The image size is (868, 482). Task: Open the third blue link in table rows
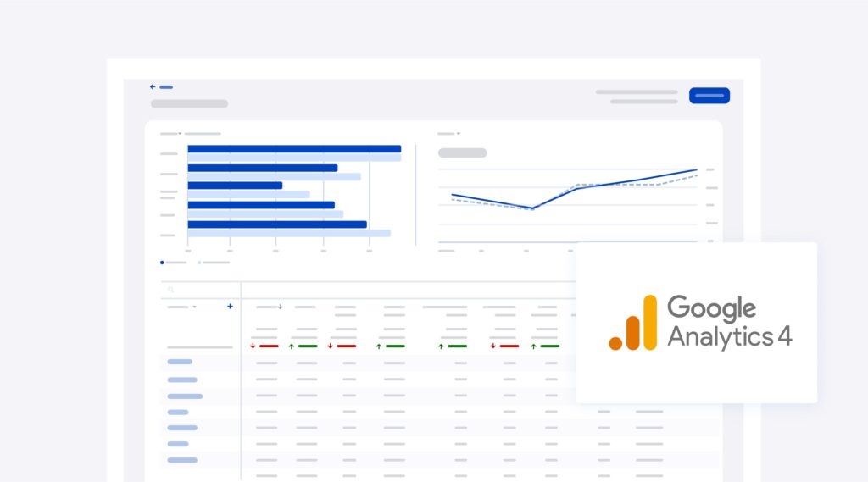(185, 396)
